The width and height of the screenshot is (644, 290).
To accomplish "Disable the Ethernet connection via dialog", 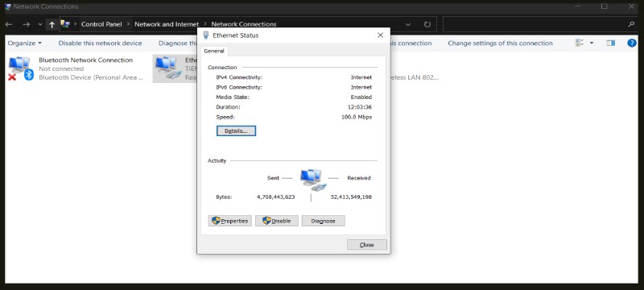I will click(x=277, y=221).
